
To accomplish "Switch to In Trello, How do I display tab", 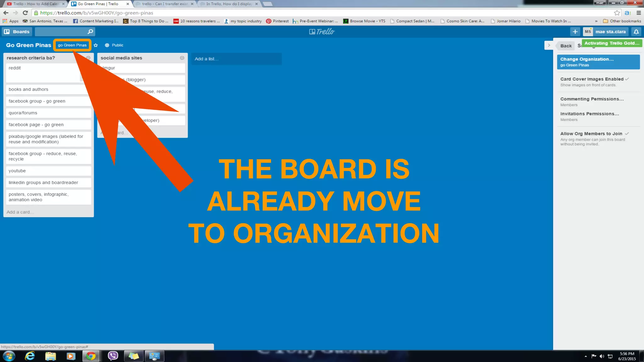I will (229, 4).
